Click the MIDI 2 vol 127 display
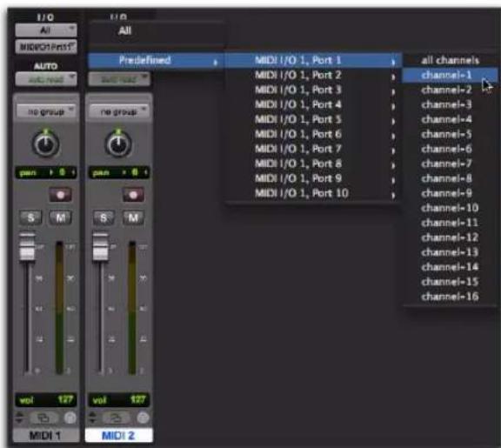Screen dimensions: 501x448 (119, 400)
